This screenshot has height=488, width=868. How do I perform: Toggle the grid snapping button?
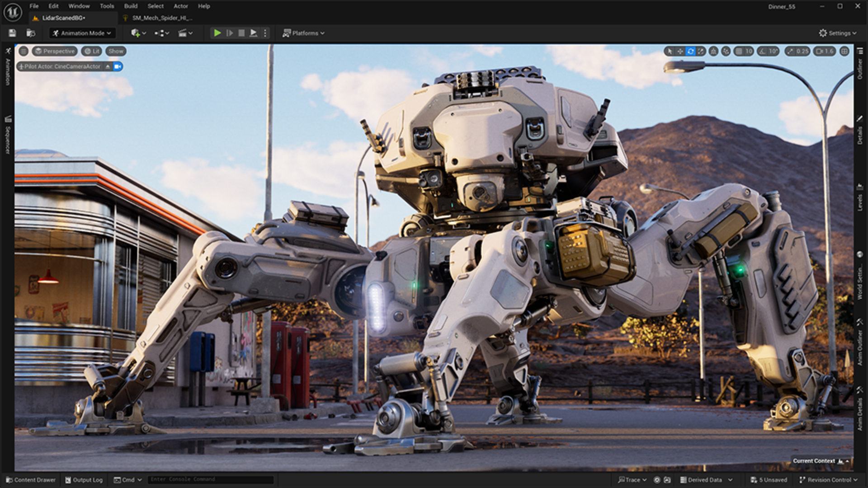tap(739, 52)
